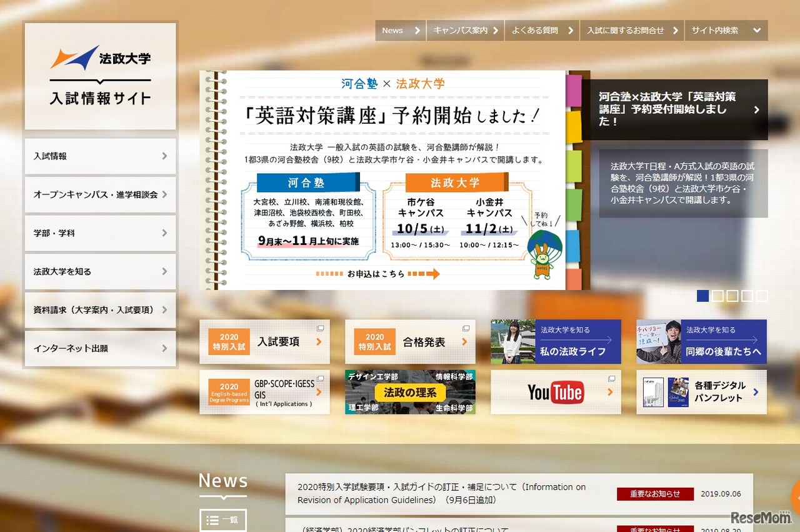Click the external-link icon on 合格発表 banner
The height and width of the screenshot is (532, 800).
(x=466, y=328)
